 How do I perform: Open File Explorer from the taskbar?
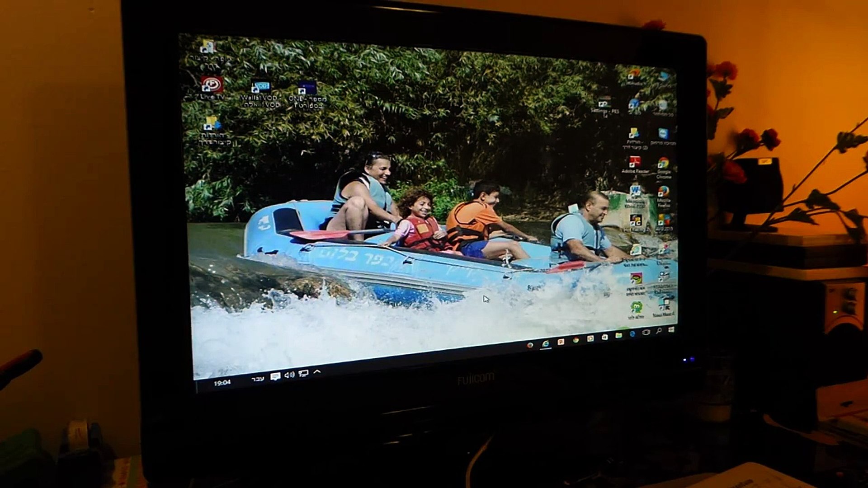[x=619, y=335]
